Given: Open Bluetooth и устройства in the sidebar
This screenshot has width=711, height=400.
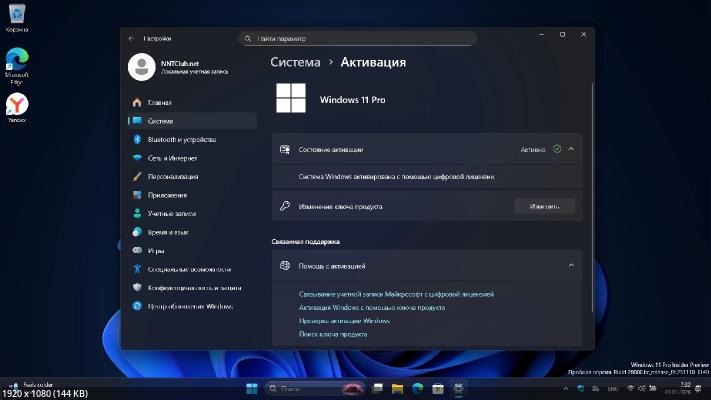Looking at the screenshot, I should [x=181, y=139].
